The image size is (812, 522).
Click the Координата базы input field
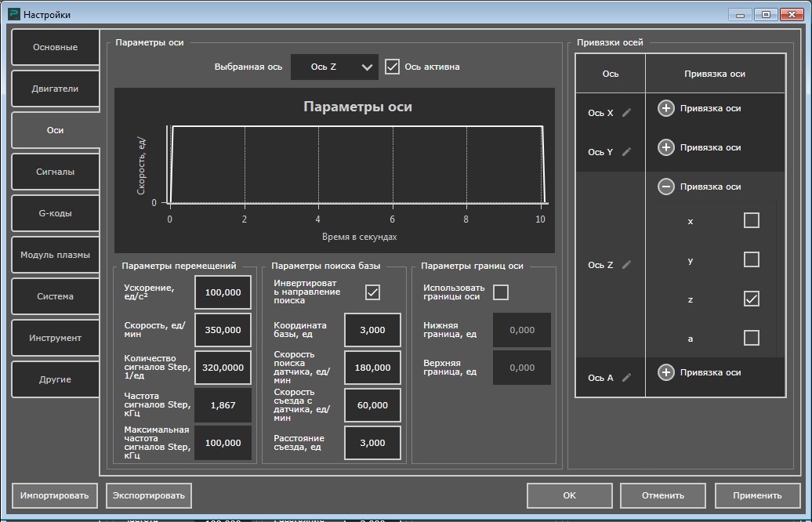(x=372, y=330)
